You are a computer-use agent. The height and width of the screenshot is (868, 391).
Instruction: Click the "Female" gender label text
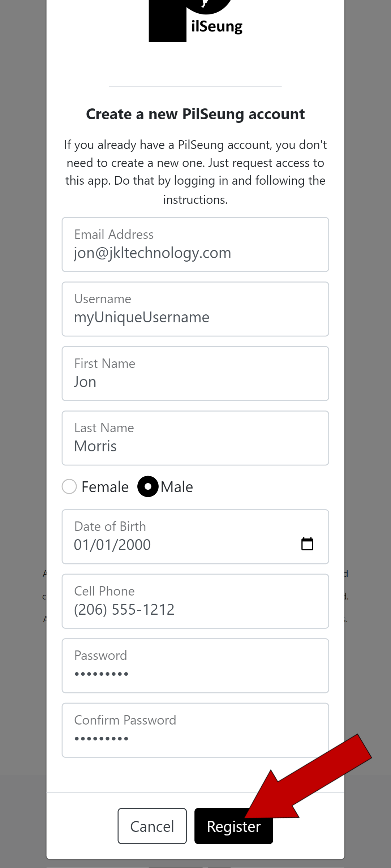click(105, 487)
